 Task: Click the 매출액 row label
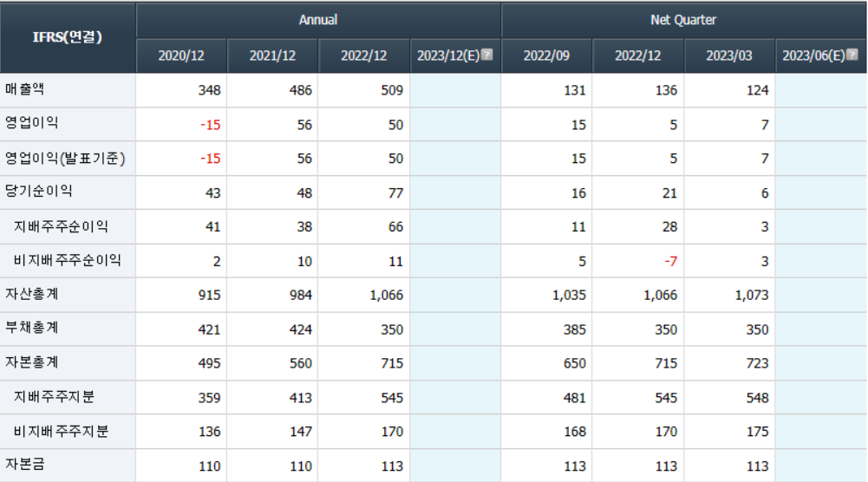25,89
